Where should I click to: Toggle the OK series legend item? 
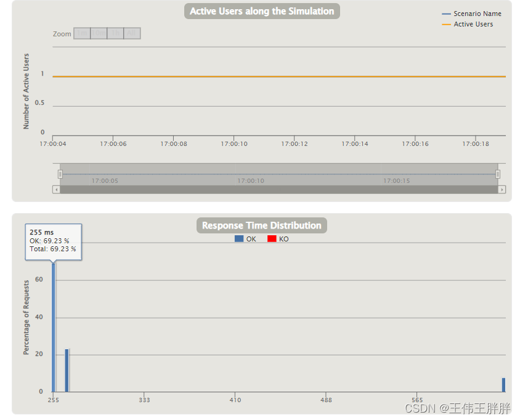pyautogui.click(x=245, y=239)
